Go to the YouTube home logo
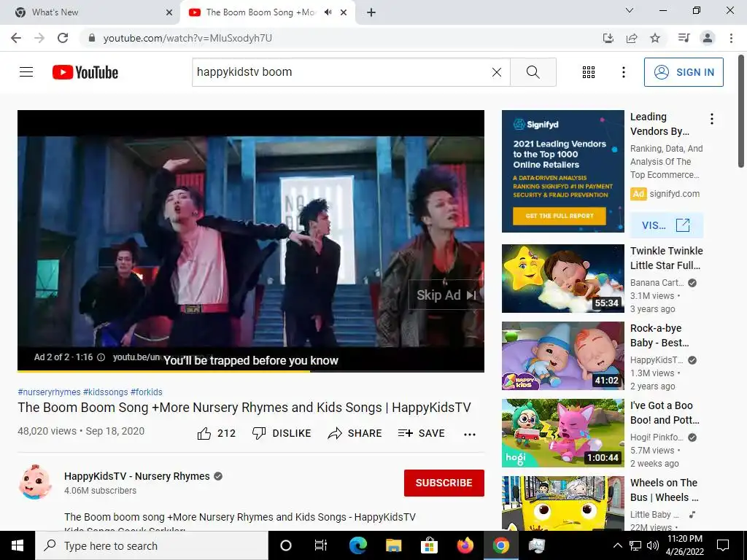This screenshot has width=747, height=560. [x=85, y=72]
